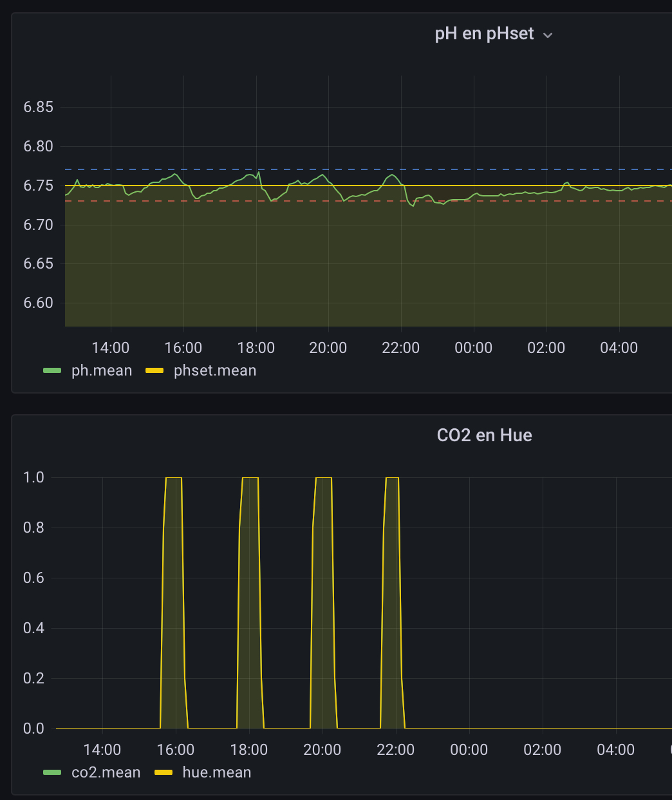The height and width of the screenshot is (800, 672).
Task: Click the yellow color swatch for phset.mean
Action: pos(155,370)
